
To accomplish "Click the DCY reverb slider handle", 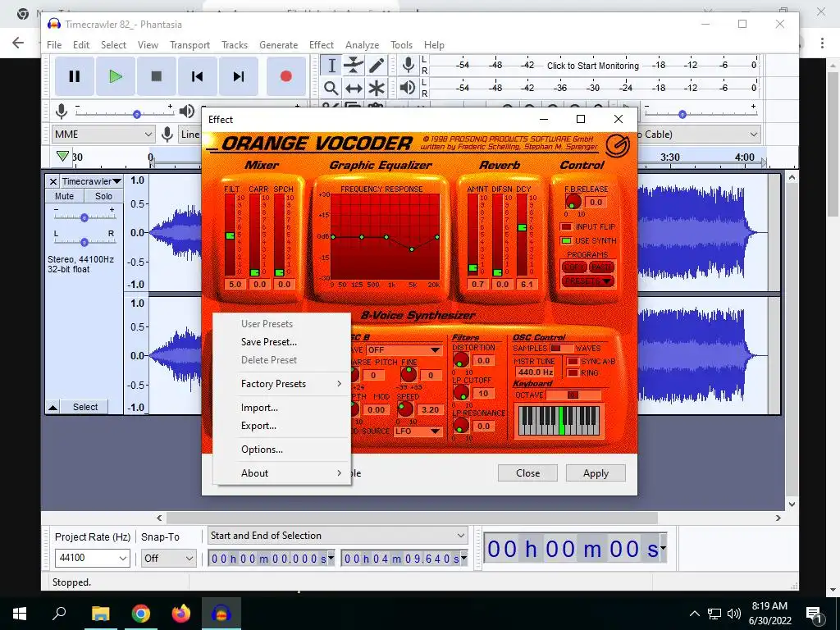I will pos(522,228).
